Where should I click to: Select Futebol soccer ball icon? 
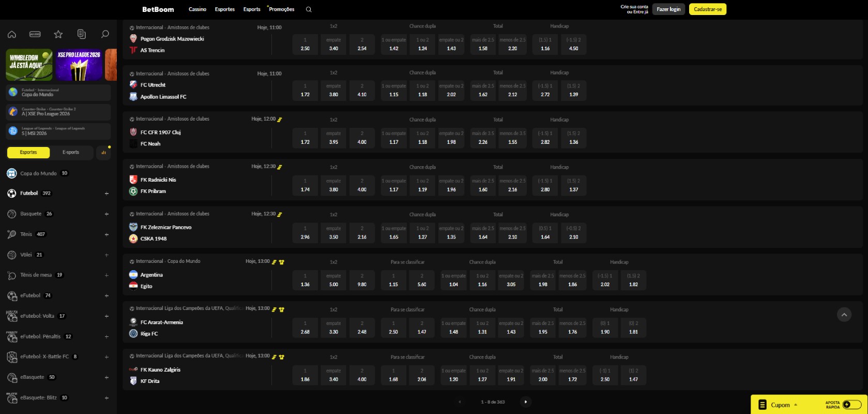coord(12,194)
